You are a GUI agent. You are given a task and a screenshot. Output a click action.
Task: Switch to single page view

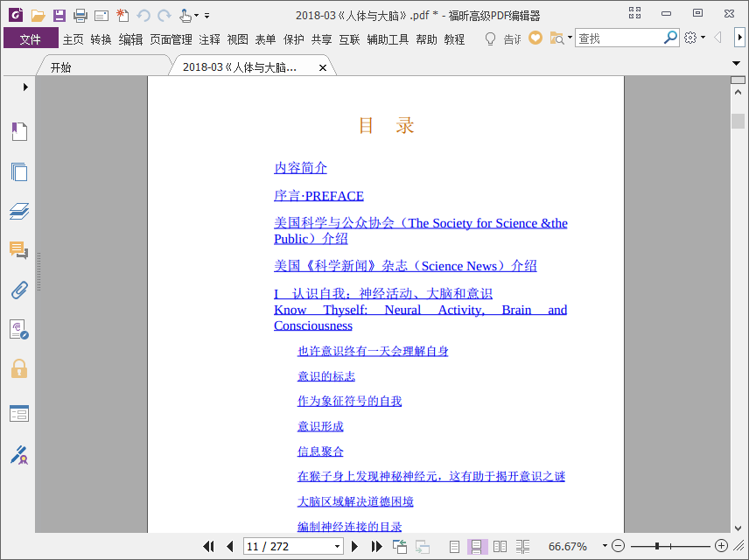point(455,546)
